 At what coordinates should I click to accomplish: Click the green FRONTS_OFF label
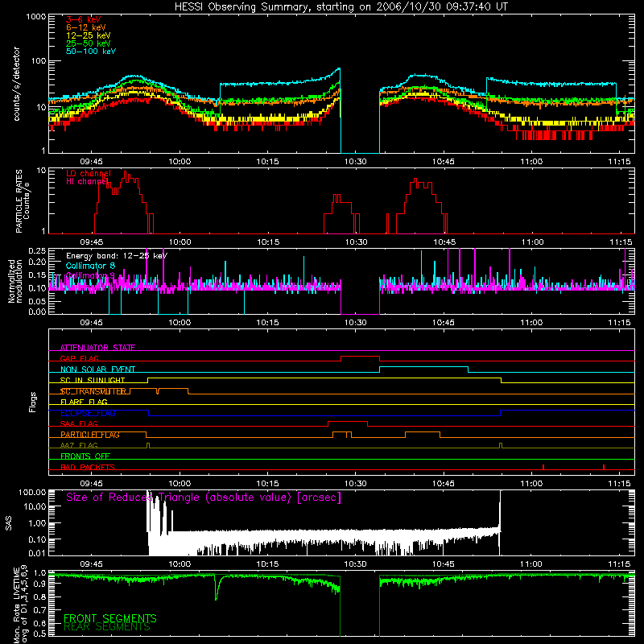click(x=85, y=456)
